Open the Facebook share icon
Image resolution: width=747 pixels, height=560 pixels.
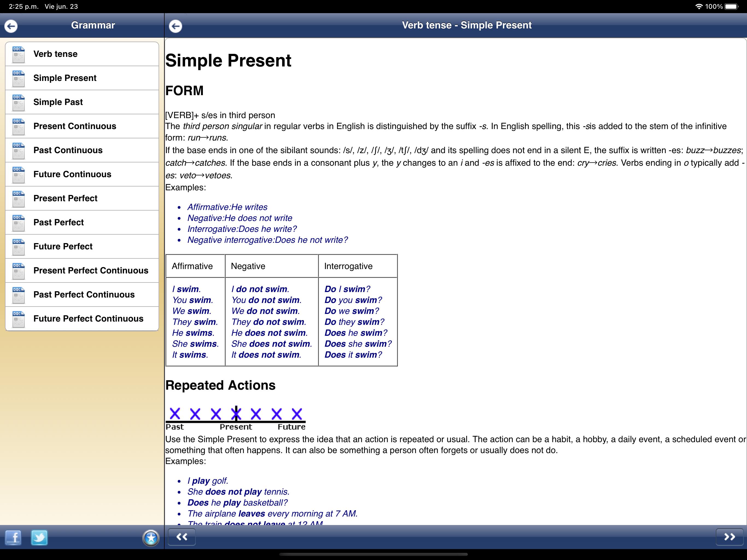pyautogui.click(x=13, y=537)
